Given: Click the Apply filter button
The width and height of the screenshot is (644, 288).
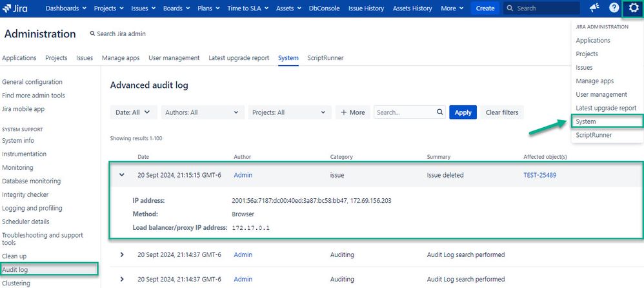Looking at the screenshot, I should click(x=463, y=112).
